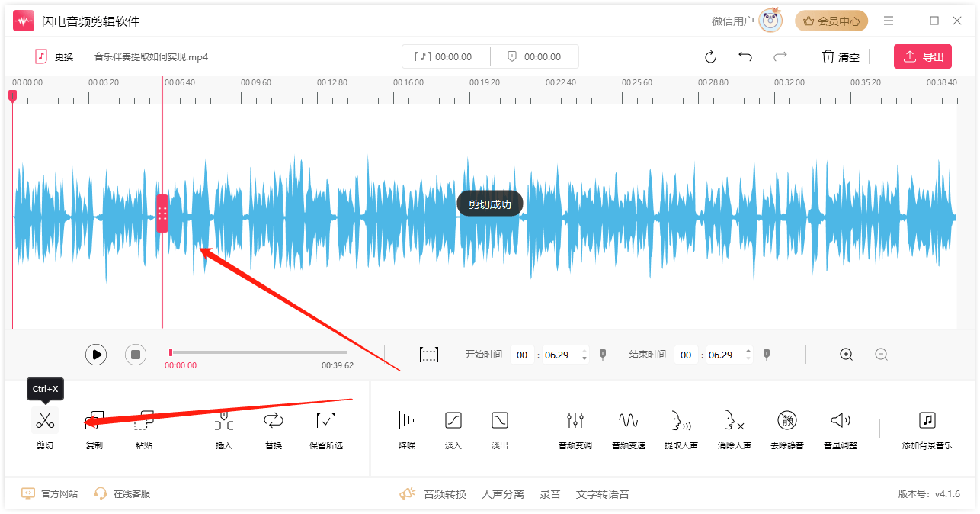The width and height of the screenshot is (980, 514).
Task: Open the hamburger main menu
Action: (x=889, y=21)
